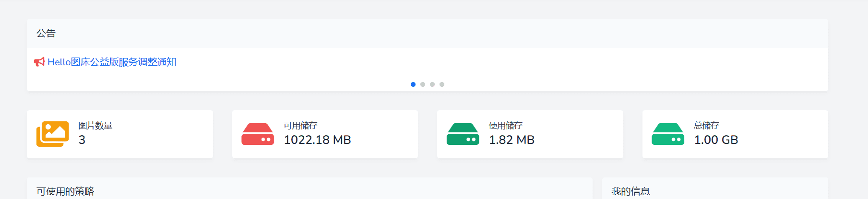The height and width of the screenshot is (199, 868).
Task: Select the 可用储存 label
Action: pyautogui.click(x=300, y=126)
